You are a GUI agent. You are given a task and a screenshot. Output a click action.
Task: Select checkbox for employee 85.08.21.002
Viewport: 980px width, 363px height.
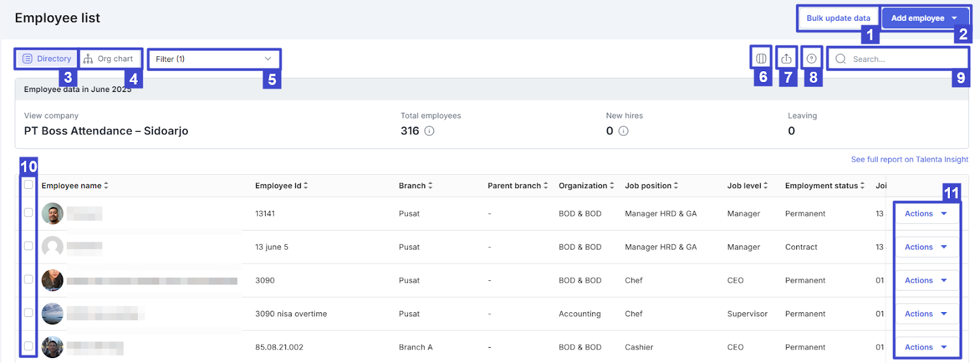[28, 346]
